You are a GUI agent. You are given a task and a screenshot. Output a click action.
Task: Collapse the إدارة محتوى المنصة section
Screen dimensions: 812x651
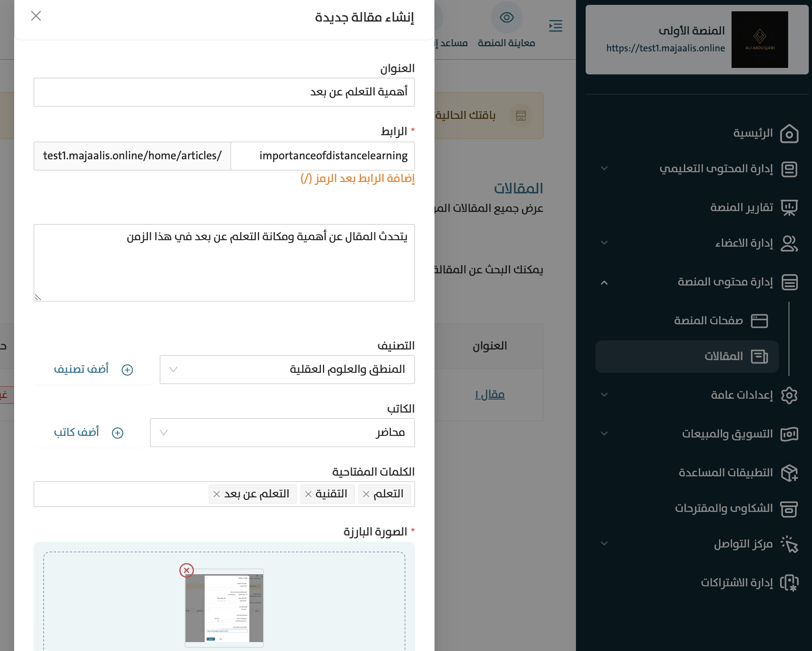pyautogui.click(x=604, y=282)
